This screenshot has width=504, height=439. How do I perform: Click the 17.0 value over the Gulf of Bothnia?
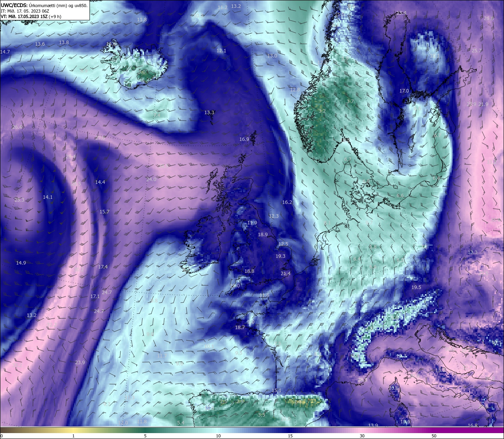[404, 91]
